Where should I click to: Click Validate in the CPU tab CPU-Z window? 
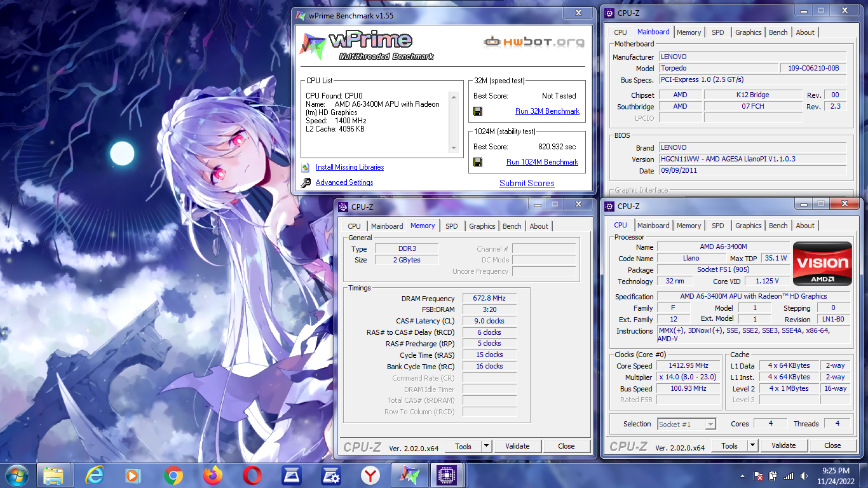pos(783,445)
